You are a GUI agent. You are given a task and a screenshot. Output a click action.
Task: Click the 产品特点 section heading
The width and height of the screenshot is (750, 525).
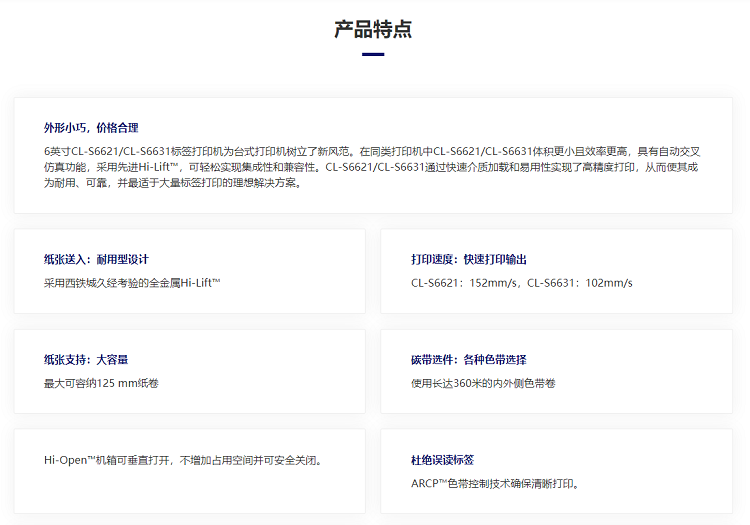373,30
